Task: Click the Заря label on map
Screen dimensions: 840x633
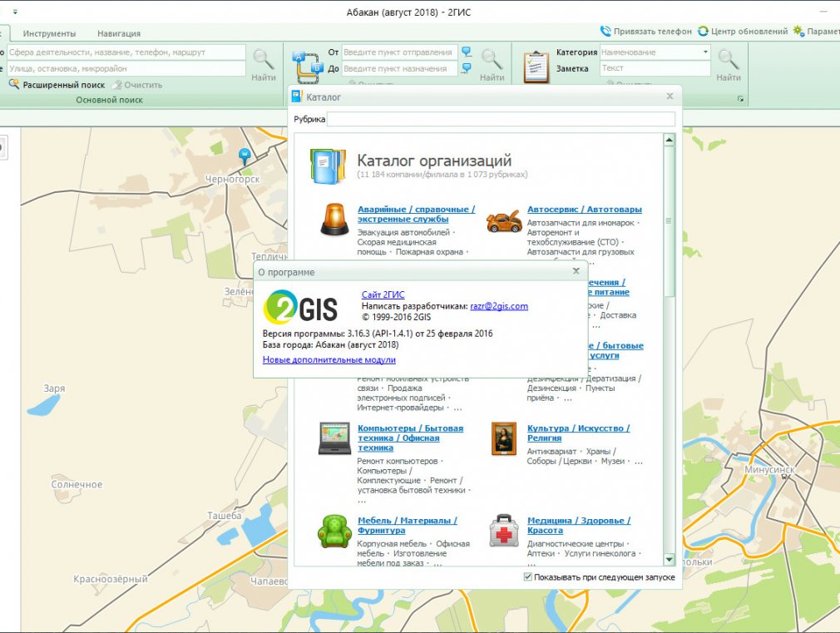Action: (54, 388)
